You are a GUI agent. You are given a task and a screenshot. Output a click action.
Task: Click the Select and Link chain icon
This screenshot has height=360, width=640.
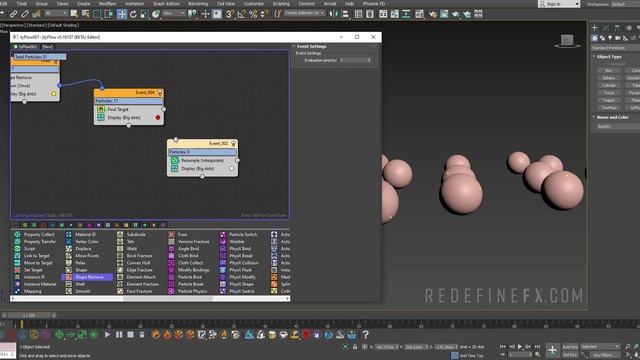click(13, 14)
